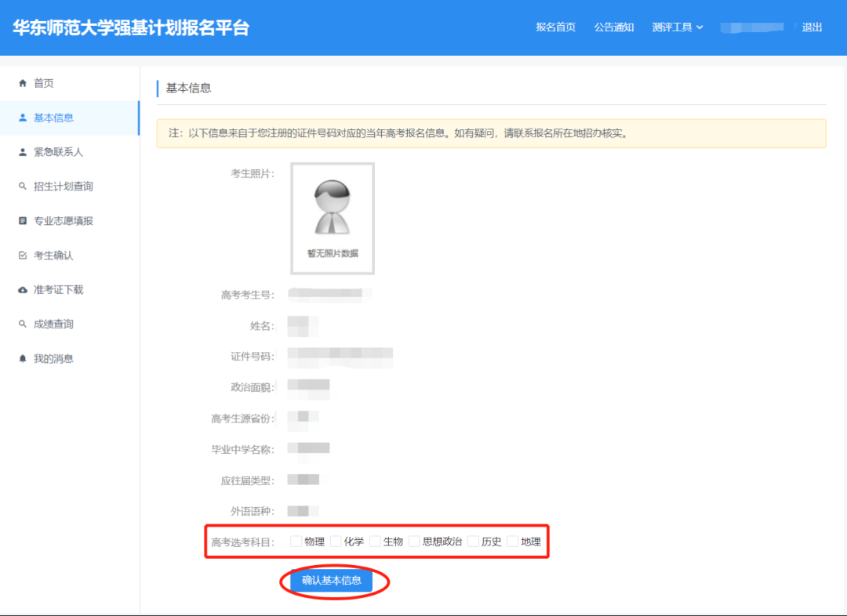Screen dimensions: 847x616
Task: Expand the 测评工具 dropdown menu
Action: (x=678, y=27)
